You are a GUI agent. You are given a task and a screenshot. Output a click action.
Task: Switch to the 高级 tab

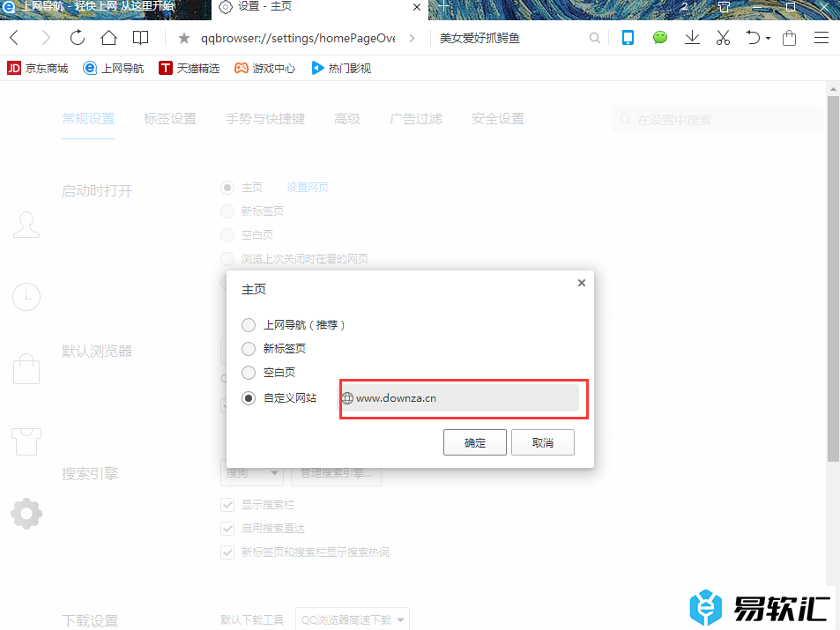pyautogui.click(x=347, y=119)
